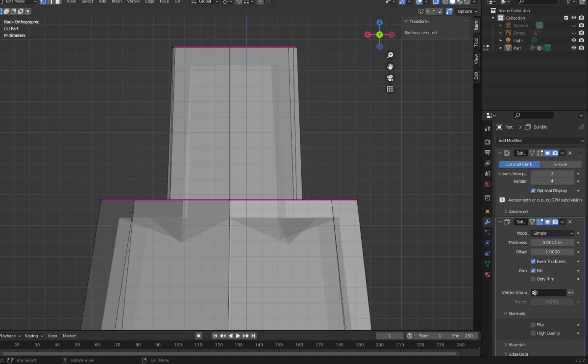This screenshot has width=588, height=364.
Task: Toggle the Rim Fill checkbox
Action: (533, 270)
